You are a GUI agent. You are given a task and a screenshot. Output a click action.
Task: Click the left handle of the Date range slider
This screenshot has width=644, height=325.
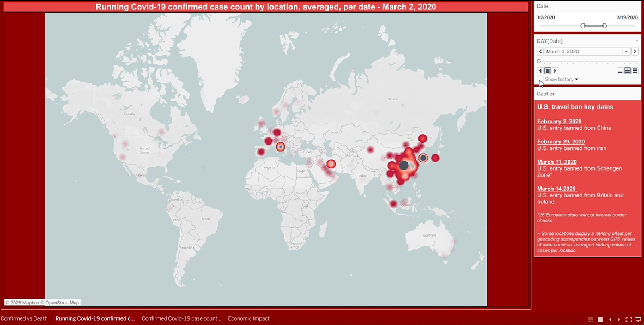click(x=582, y=26)
